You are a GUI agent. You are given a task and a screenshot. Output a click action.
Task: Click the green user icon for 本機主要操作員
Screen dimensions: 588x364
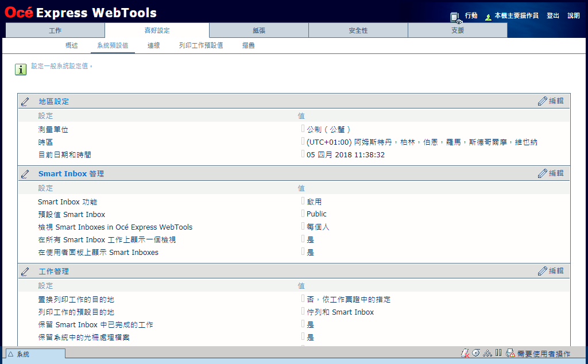(488, 17)
